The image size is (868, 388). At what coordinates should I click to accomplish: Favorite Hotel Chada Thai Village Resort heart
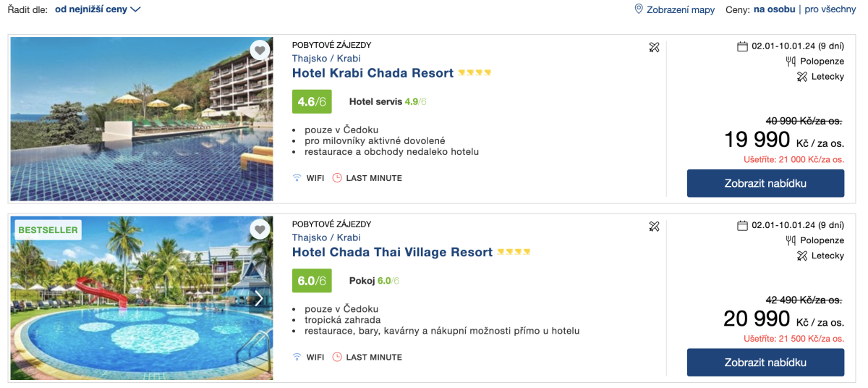(x=260, y=229)
